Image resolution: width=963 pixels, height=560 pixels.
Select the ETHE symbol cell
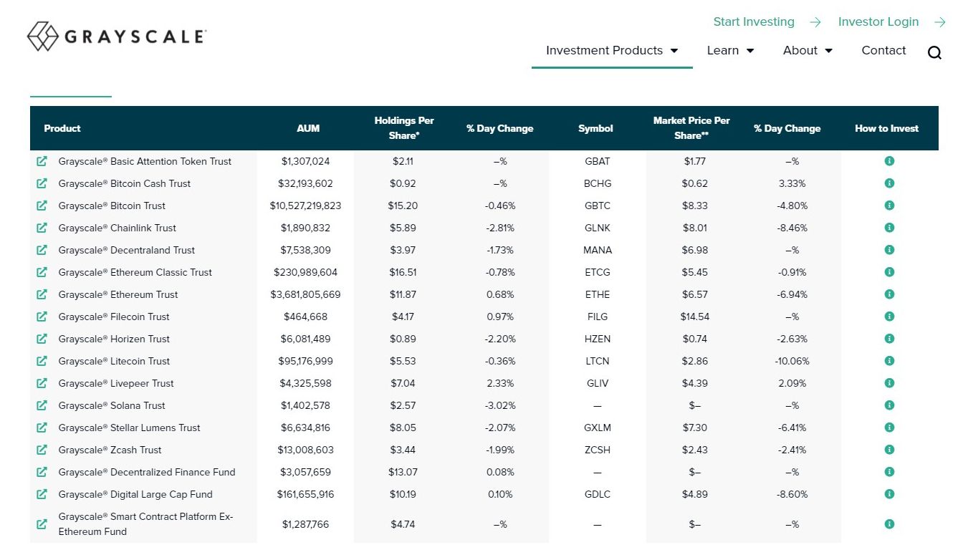598,294
